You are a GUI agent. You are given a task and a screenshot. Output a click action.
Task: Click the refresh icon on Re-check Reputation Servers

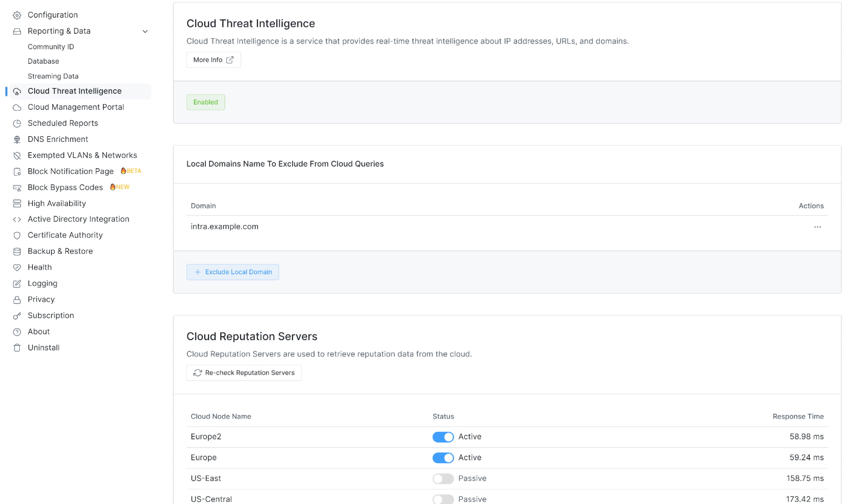(x=197, y=373)
